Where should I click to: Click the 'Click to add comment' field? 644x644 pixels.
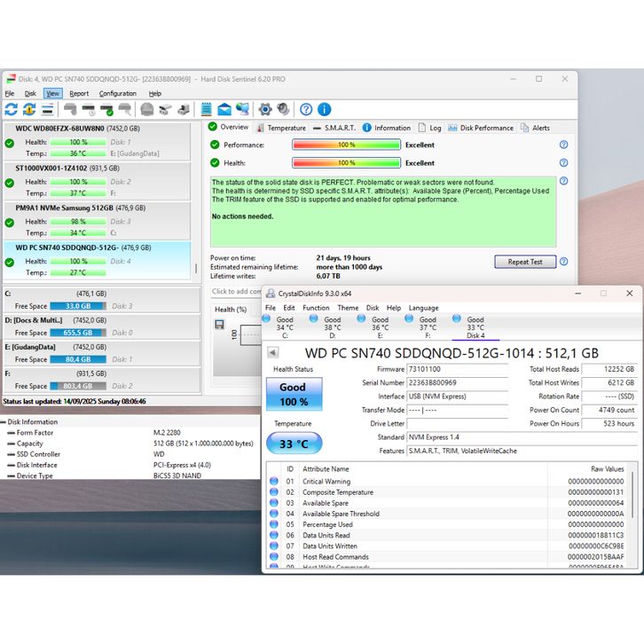[236, 291]
